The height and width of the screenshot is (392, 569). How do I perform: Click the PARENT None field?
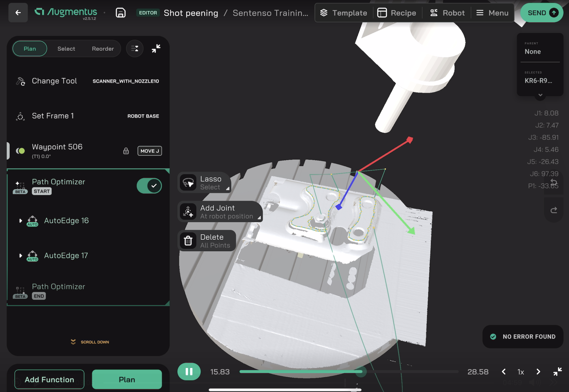coord(540,48)
